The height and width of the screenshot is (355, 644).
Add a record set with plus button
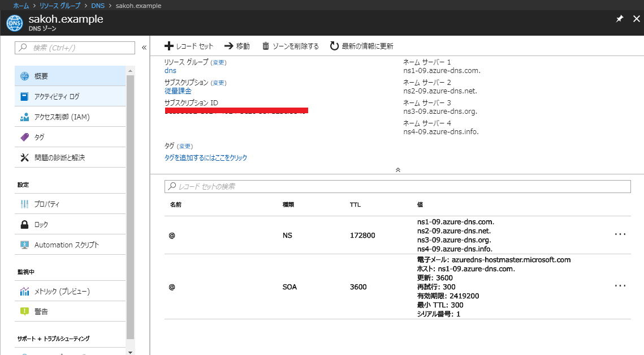coord(188,46)
